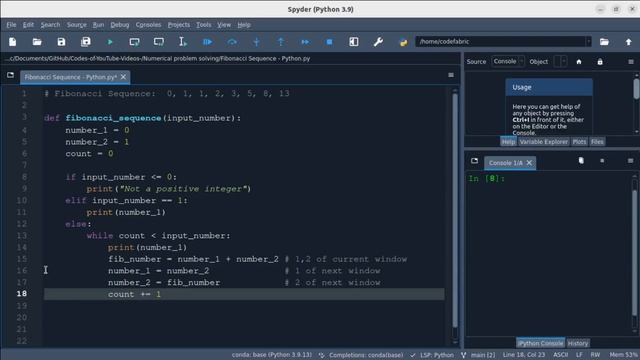Viewport: 640px width, 360px height.
Task: Click the git branch icon in the status bar
Action: click(x=464, y=355)
